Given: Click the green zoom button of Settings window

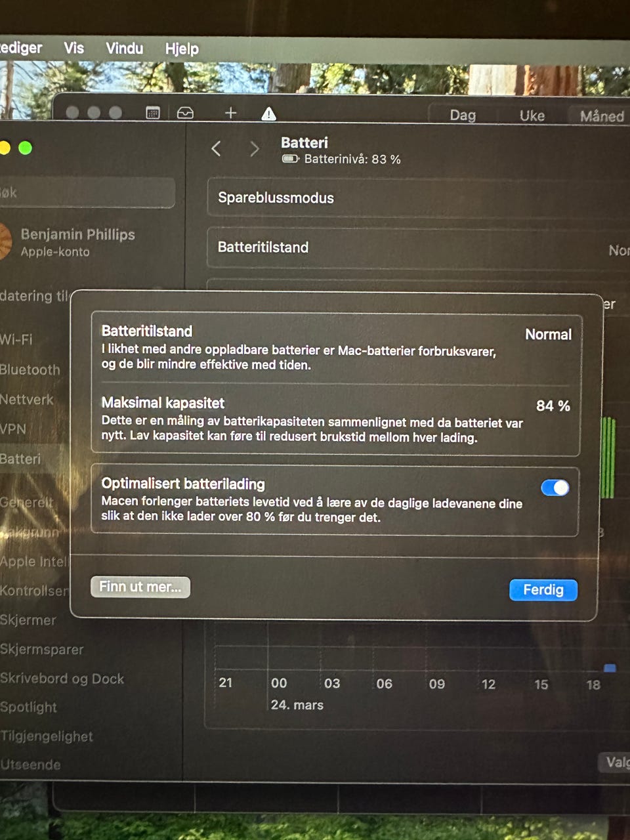Looking at the screenshot, I should [25, 148].
